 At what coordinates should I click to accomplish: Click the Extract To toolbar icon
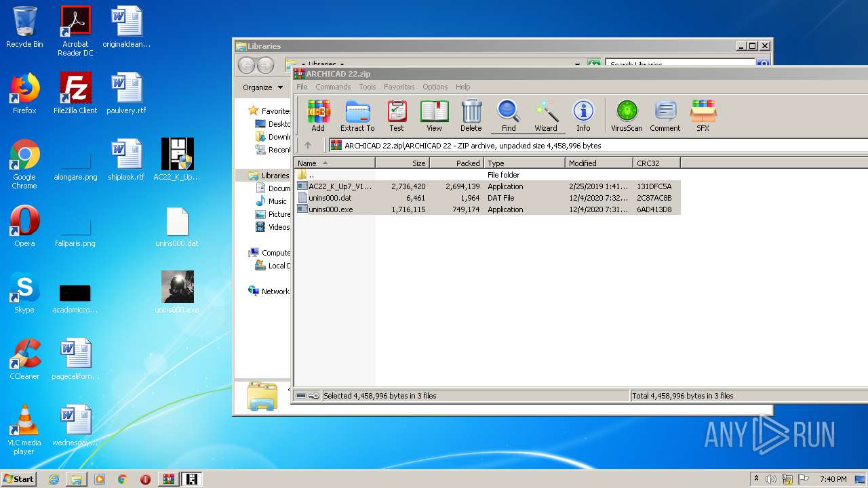tap(357, 116)
